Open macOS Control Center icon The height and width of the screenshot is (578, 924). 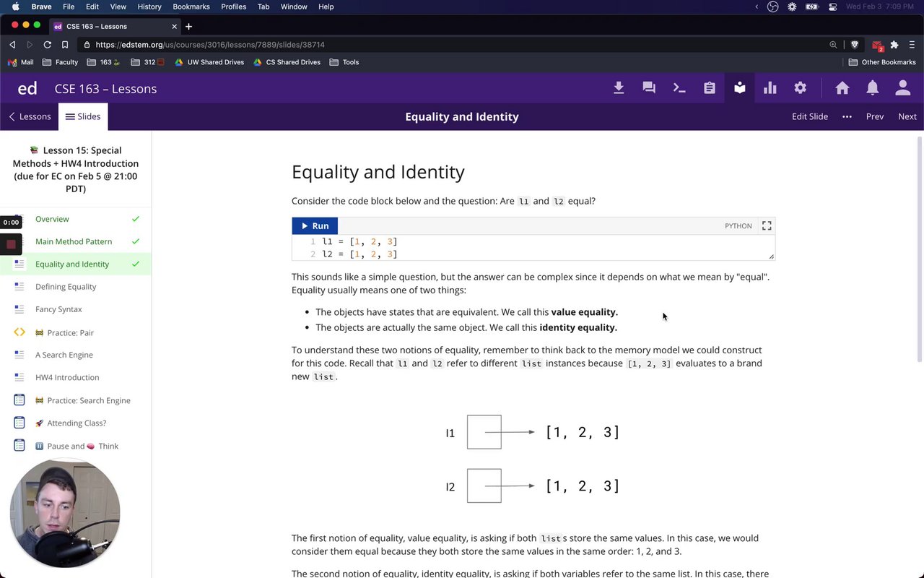(832, 7)
